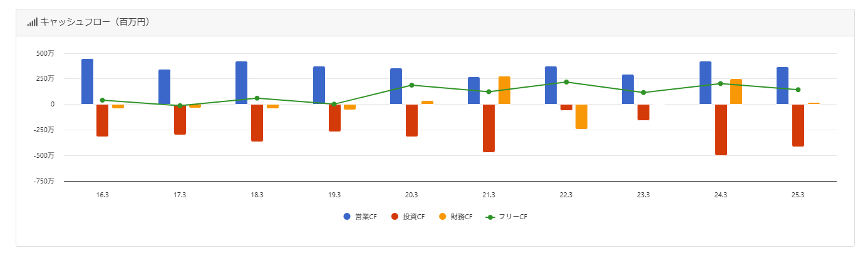Click the red 投資CF bar for 18.3
Screen dimensions: 868x253
pos(257,123)
